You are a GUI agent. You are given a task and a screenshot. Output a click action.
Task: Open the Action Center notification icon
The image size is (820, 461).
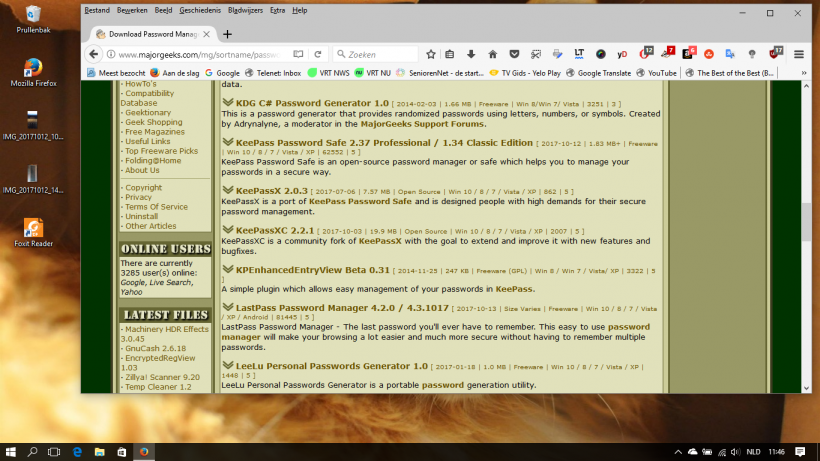[x=800, y=452]
